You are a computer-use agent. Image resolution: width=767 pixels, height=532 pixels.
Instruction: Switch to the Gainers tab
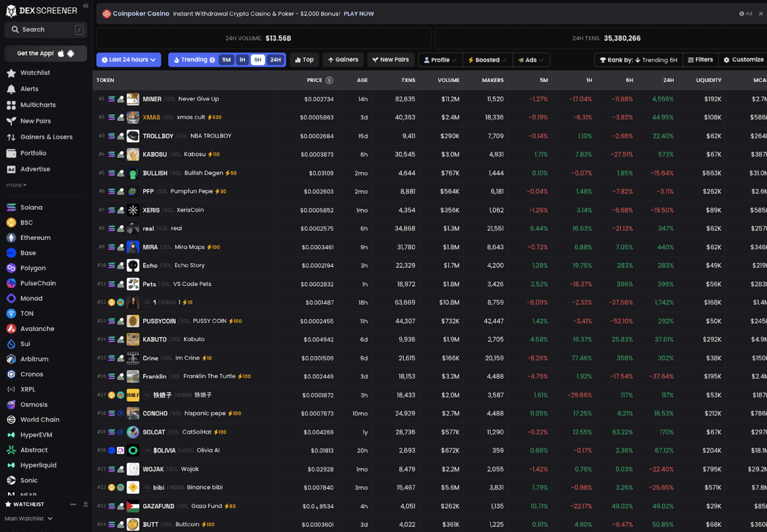tap(343, 60)
